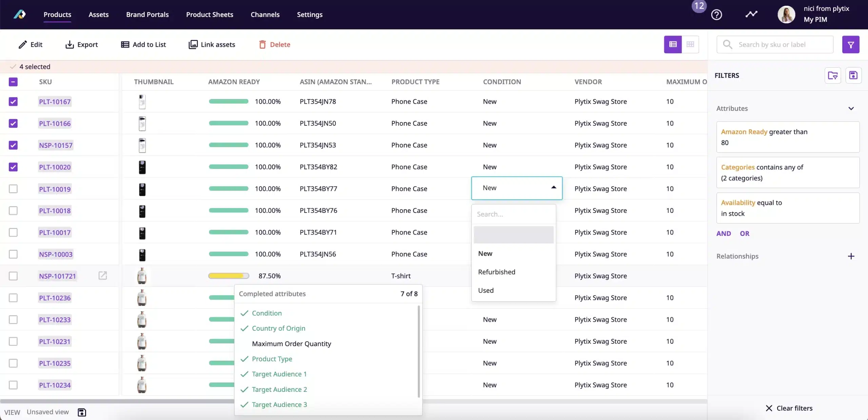Open the Availability equal to in stock filter
The width and height of the screenshot is (868, 420).
tap(788, 208)
